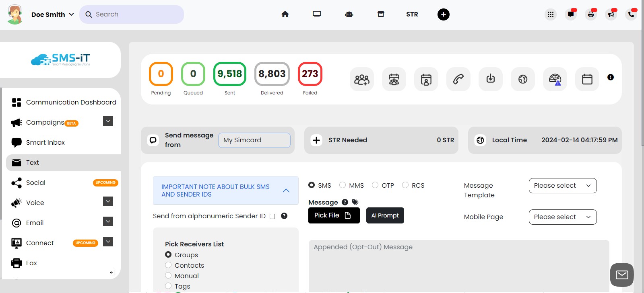Select the MMS radio button
This screenshot has width=644, height=293.
[x=343, y=185]
